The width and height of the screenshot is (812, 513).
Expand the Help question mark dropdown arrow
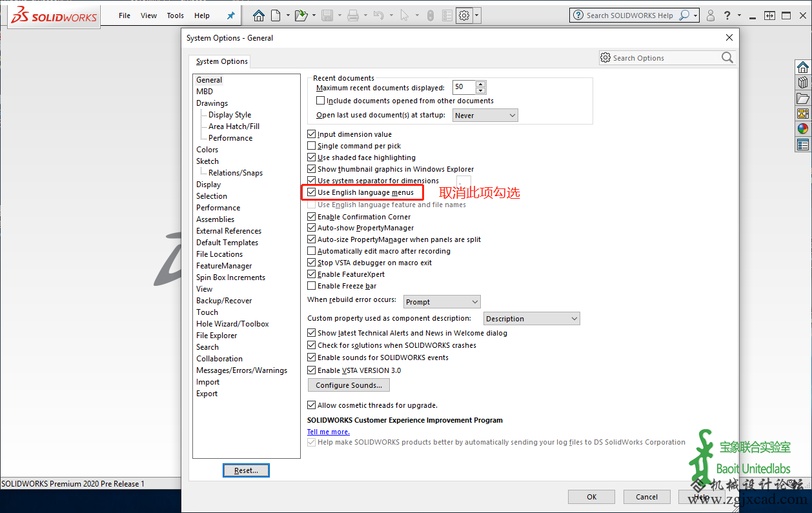click(x=738, y=15)
